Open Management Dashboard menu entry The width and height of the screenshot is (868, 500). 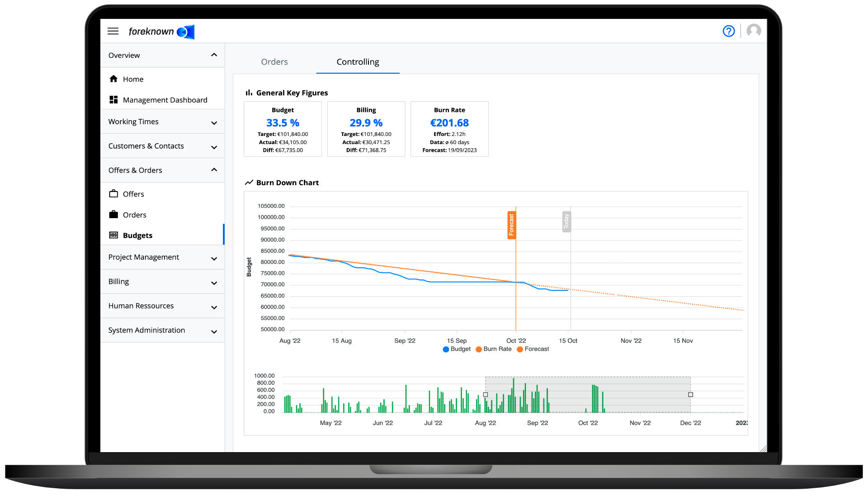pos(162,100)
